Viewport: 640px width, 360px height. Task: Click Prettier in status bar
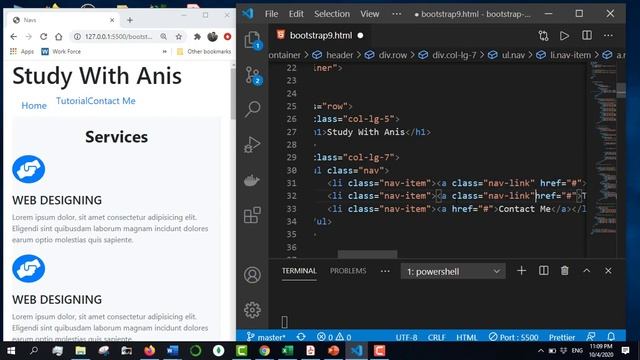[562, 337]
